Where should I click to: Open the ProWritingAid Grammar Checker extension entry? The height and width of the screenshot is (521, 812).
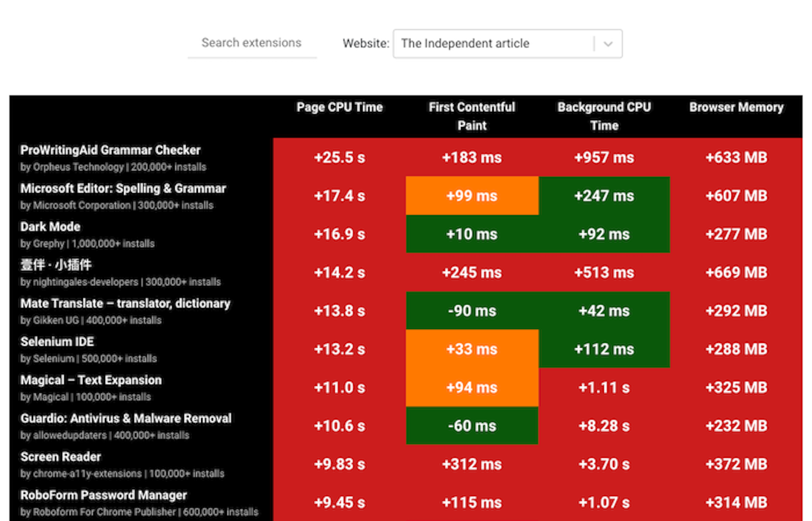(x=110, y=150)
